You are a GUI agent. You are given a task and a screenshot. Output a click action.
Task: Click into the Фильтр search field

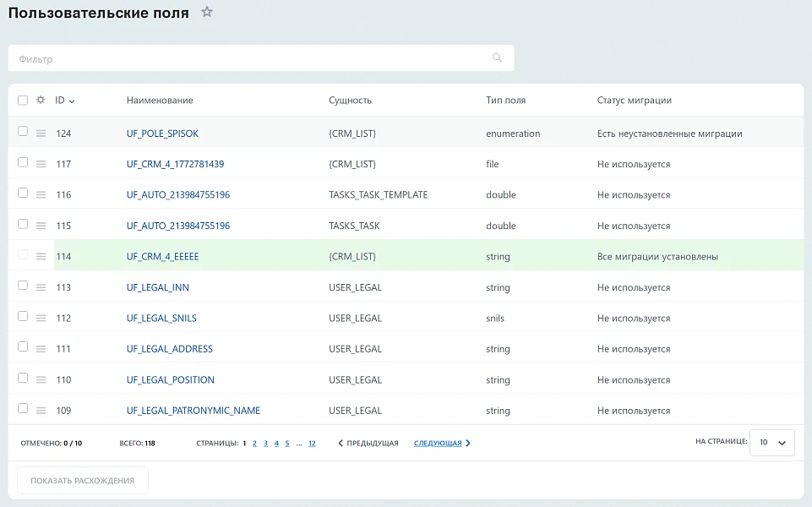click(x=261, y=58)
